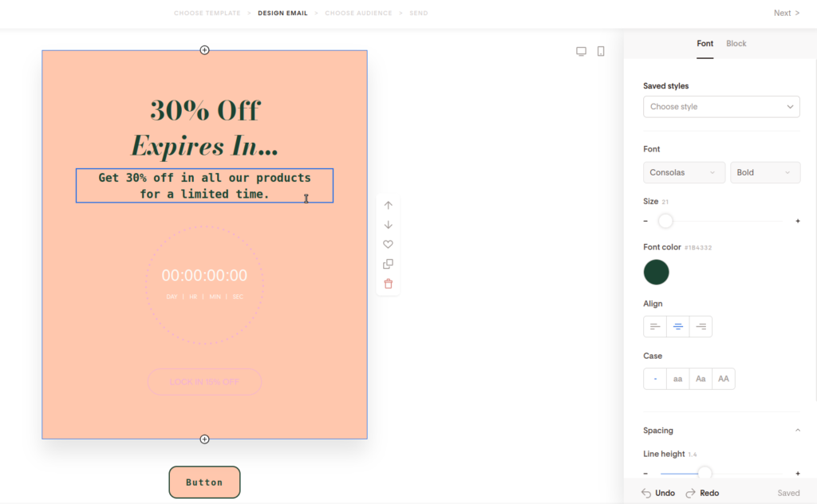Click the font size slider handle
The image size is (817, 504).
tap(665, 221)
